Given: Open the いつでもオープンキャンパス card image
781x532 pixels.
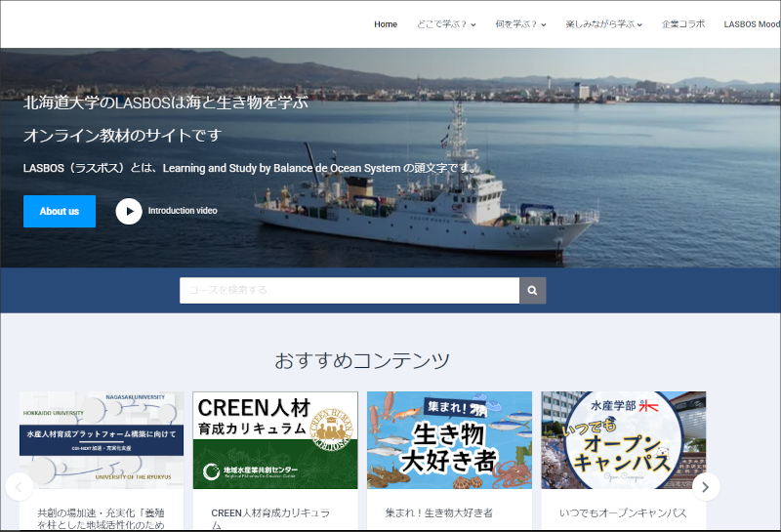Looking at the screenshot, I should (x=623, y=440).
